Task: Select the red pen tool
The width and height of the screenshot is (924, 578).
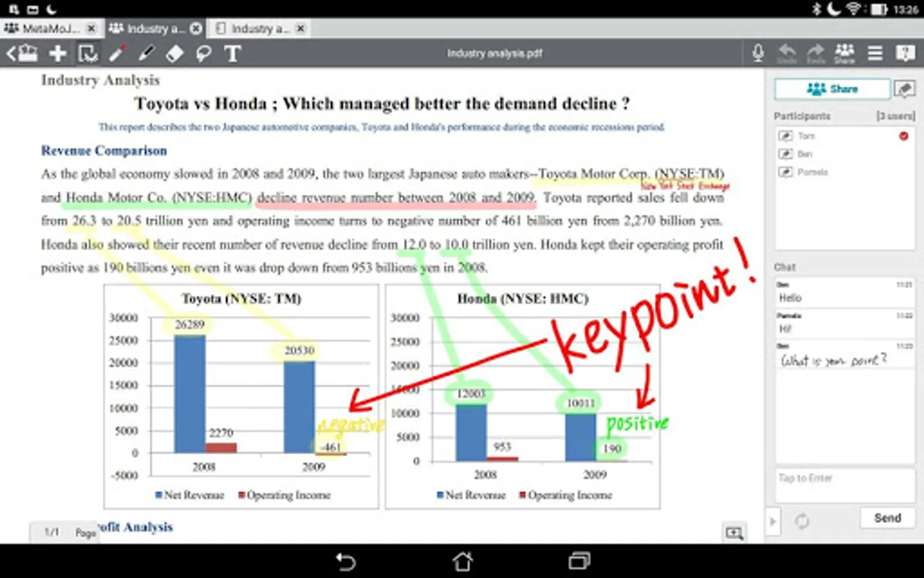Action: tap(117, 53)
